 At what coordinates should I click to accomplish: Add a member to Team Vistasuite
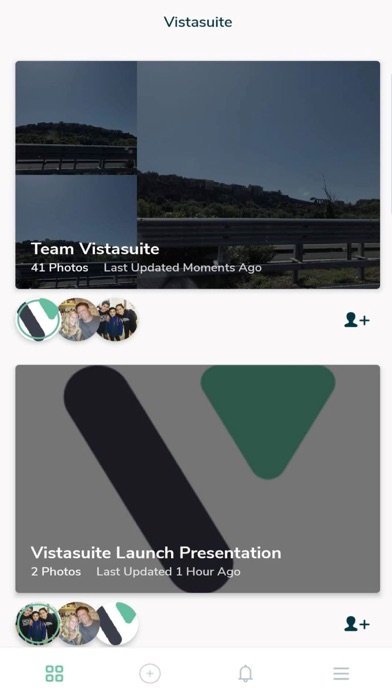(356, 320)
